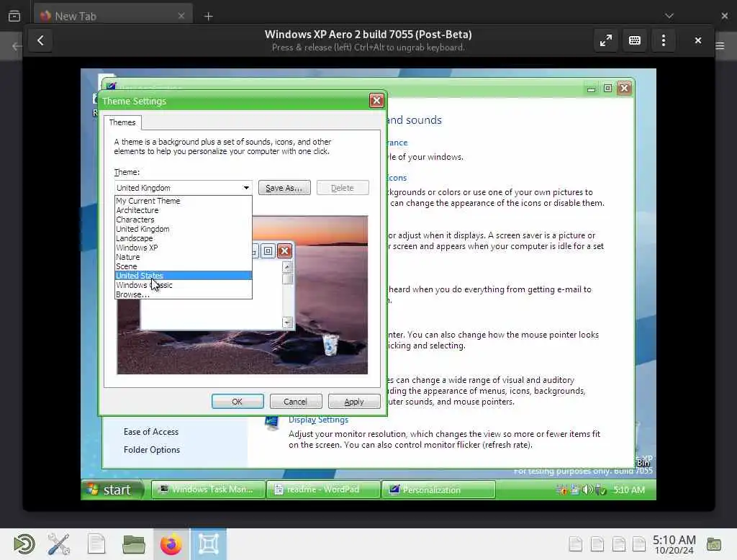Image resolution: width=737 pixels, height=560 pixels.
Task: Click Save As... button
Action: point(284,188)
